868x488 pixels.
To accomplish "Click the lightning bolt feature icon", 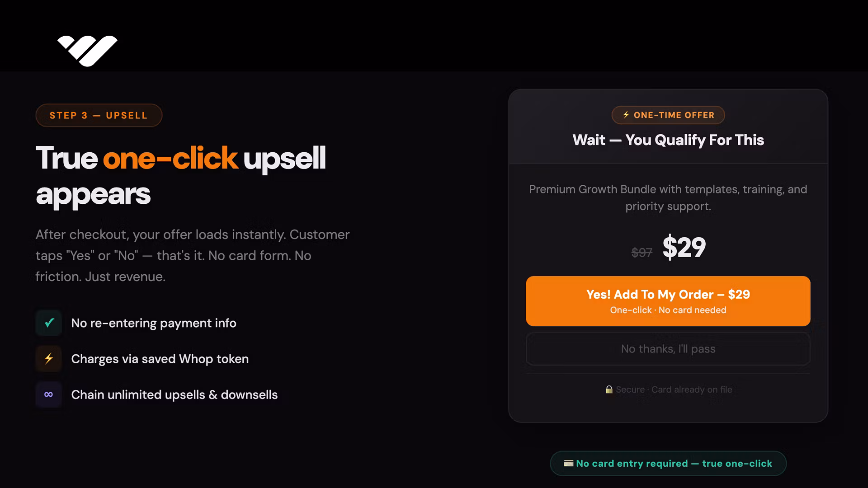I will 49,358.
